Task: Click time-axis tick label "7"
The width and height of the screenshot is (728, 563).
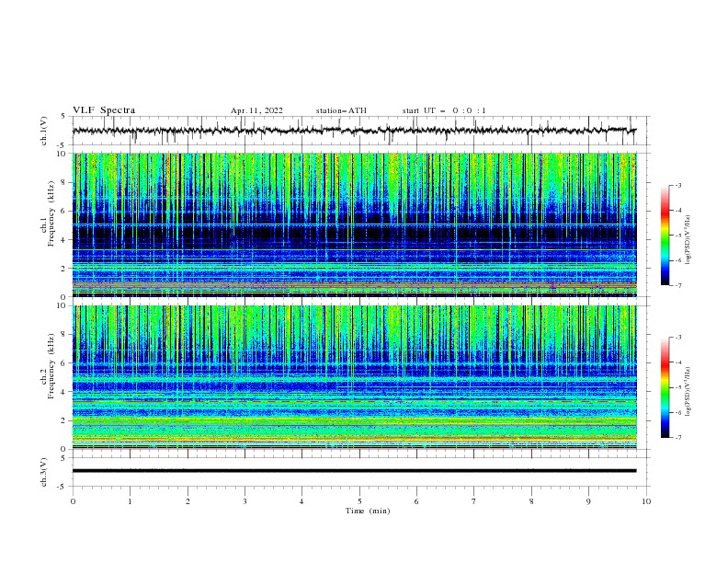Action: [x=474, y=501]
